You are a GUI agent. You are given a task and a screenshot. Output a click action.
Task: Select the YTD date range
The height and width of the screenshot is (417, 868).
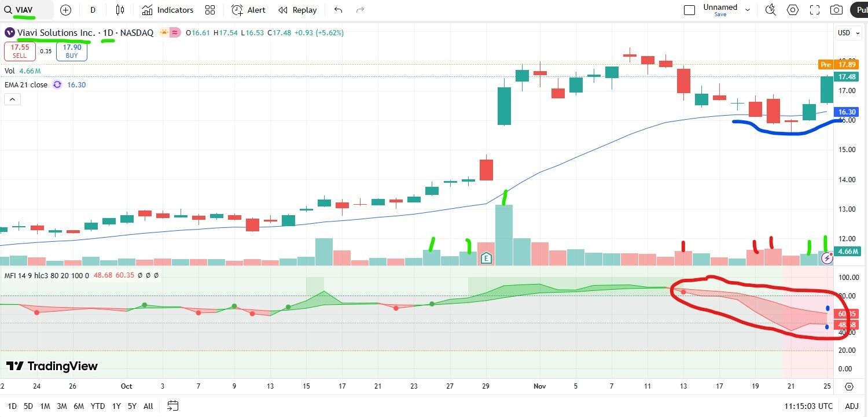point(98,406)
